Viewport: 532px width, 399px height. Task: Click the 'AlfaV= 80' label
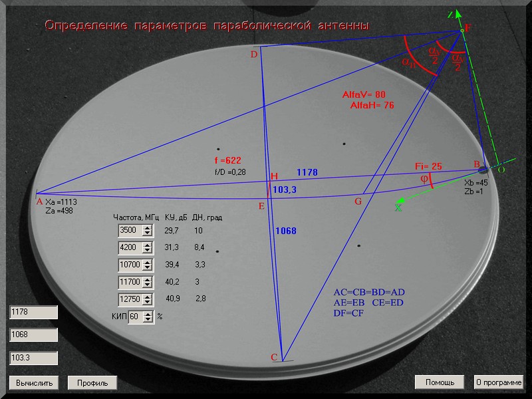364,94
